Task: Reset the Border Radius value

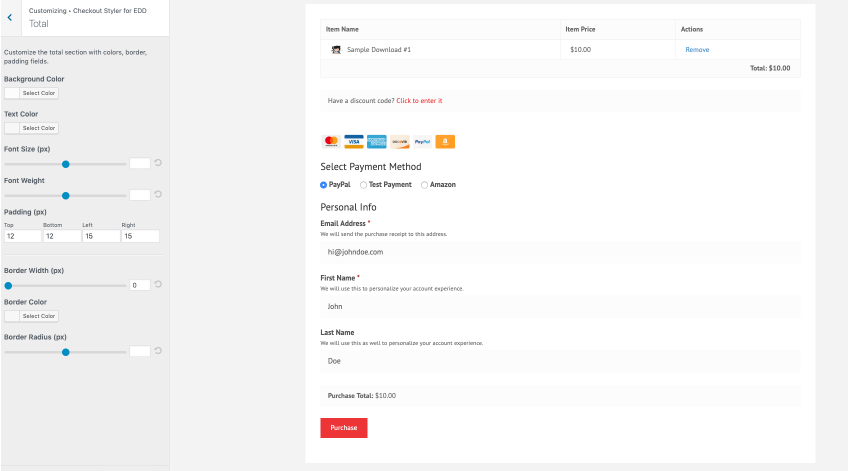Action: pyautogui.click(x=158, y=351)
